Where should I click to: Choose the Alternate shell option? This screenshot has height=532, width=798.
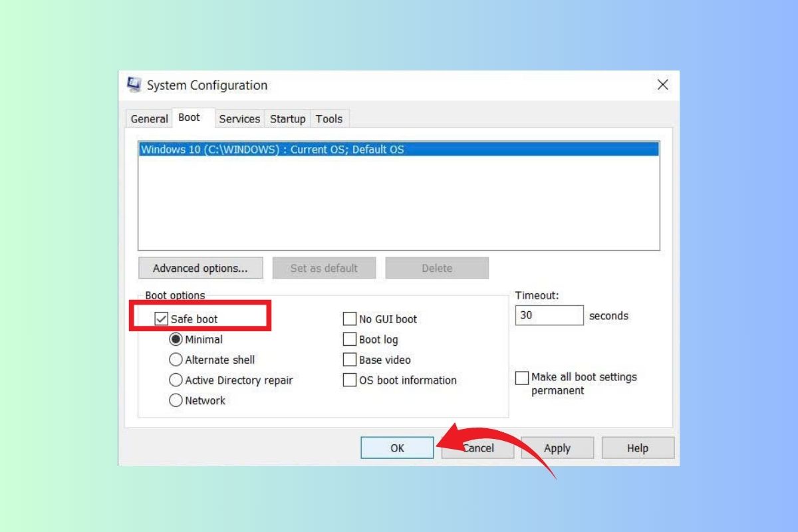[176, 360]
